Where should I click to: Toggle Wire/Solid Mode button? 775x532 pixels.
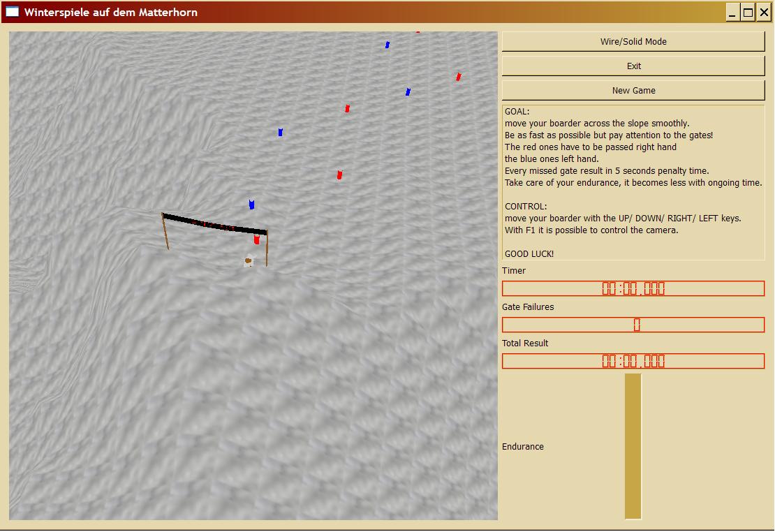pyautogui.click(x=633, y=41)
